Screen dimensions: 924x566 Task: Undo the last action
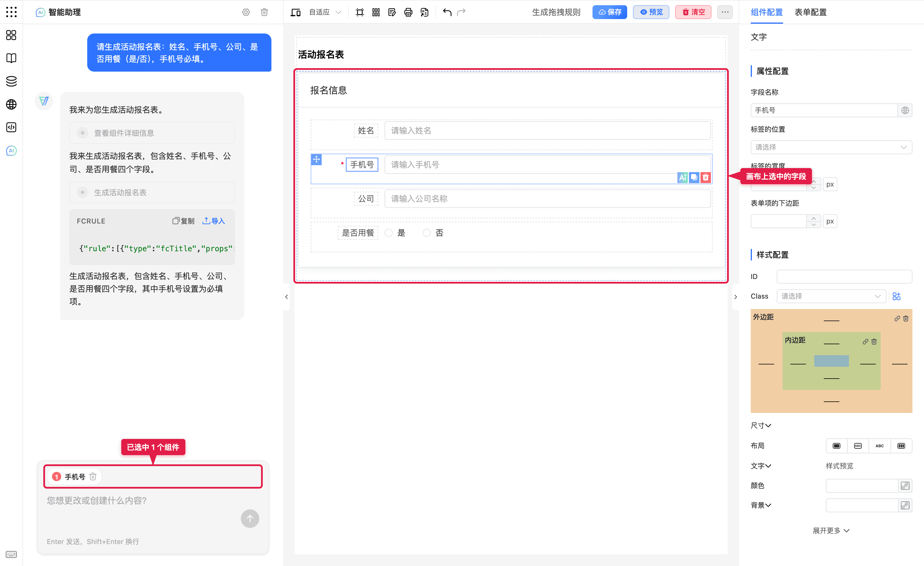tap(447, 12)
